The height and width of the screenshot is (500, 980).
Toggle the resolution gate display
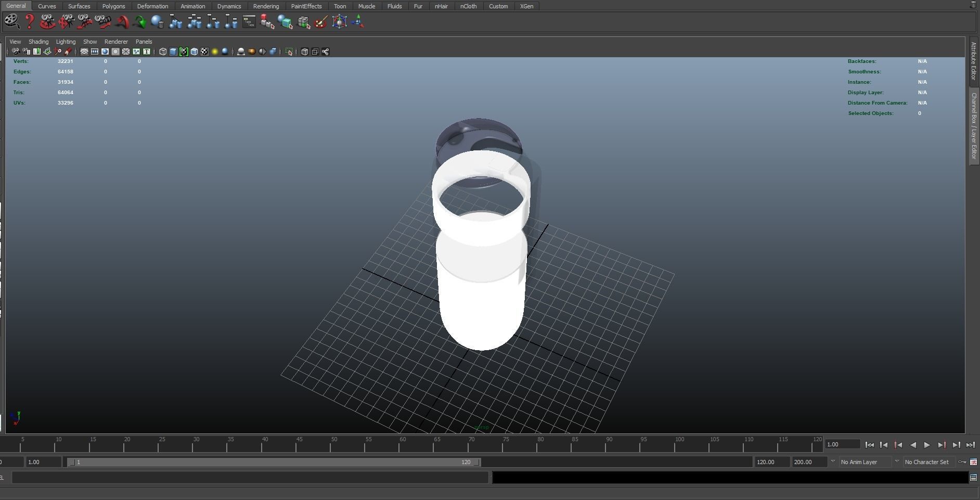[x=105, y=52]
